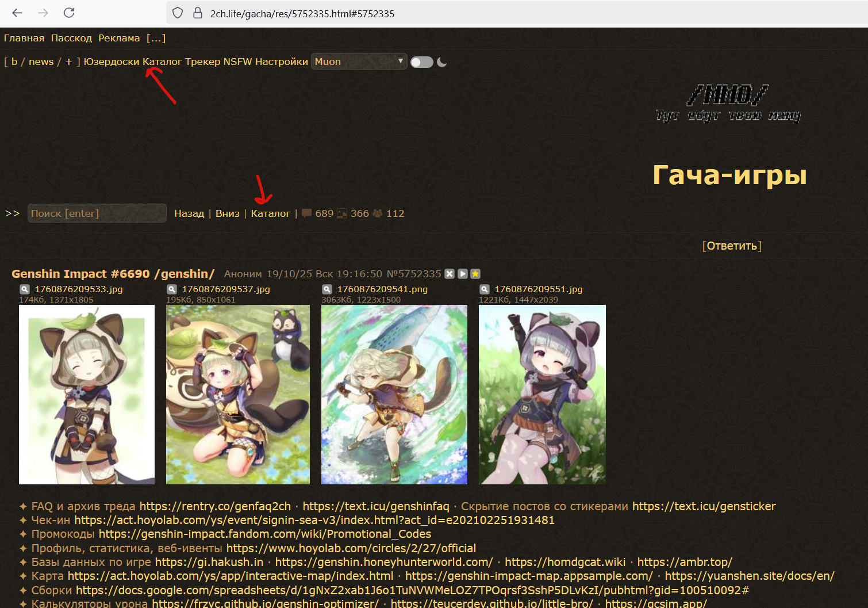Open second thumbnail with kneeling girl and tanuki
Image resolution: width=868 pixels, height=608 pixels.
pos(238,395)
